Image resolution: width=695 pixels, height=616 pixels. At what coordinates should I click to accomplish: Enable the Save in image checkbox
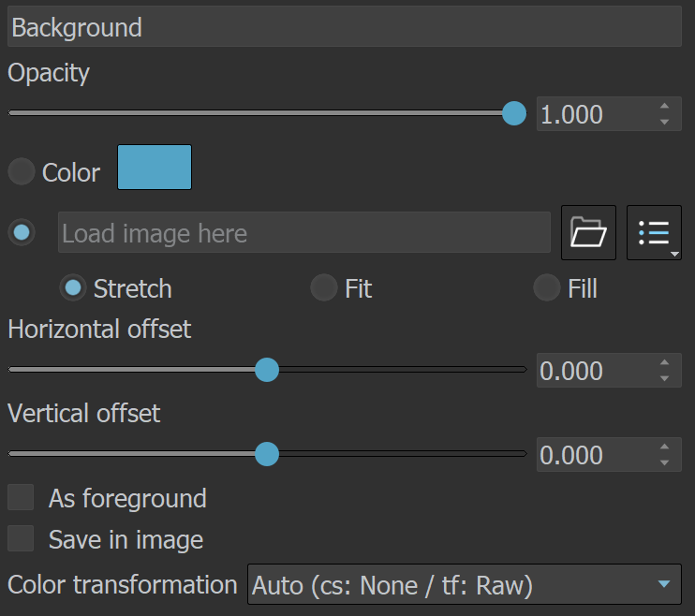coord(21,538)
